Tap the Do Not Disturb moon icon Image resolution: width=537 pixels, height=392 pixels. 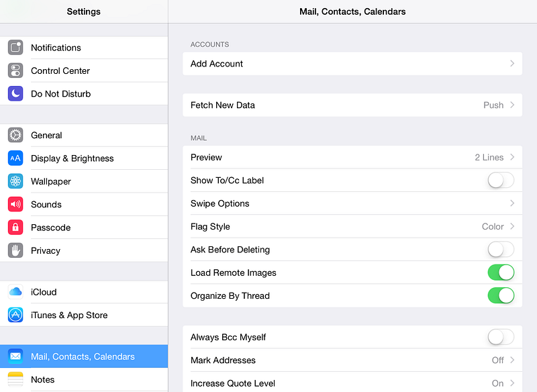[x=15, y=93]
